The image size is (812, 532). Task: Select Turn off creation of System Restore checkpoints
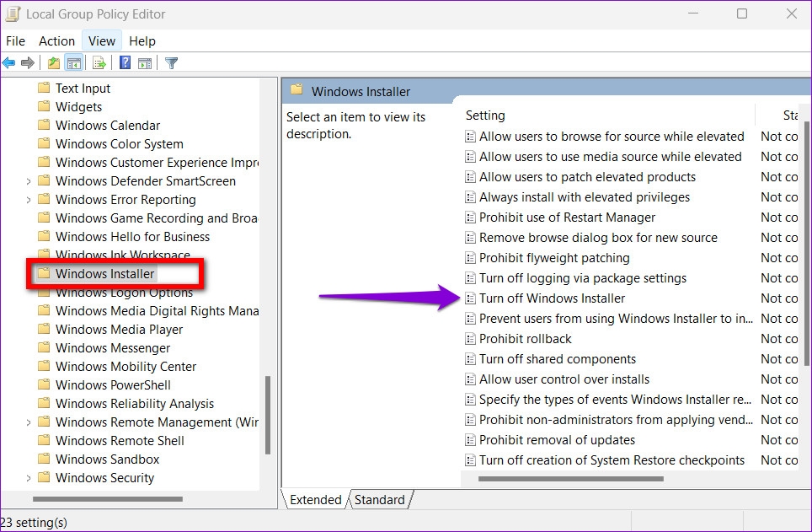click(612, 460)
